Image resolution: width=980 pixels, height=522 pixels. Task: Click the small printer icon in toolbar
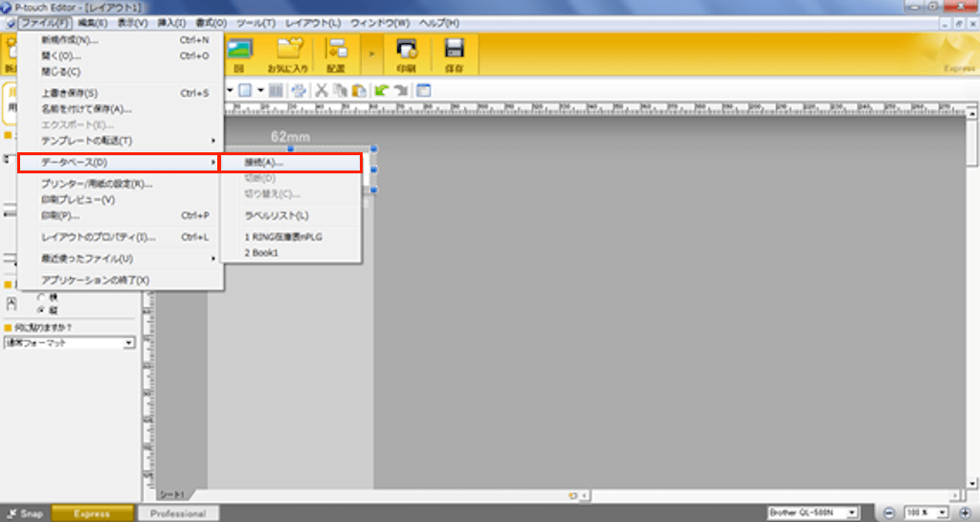(299, 91)
